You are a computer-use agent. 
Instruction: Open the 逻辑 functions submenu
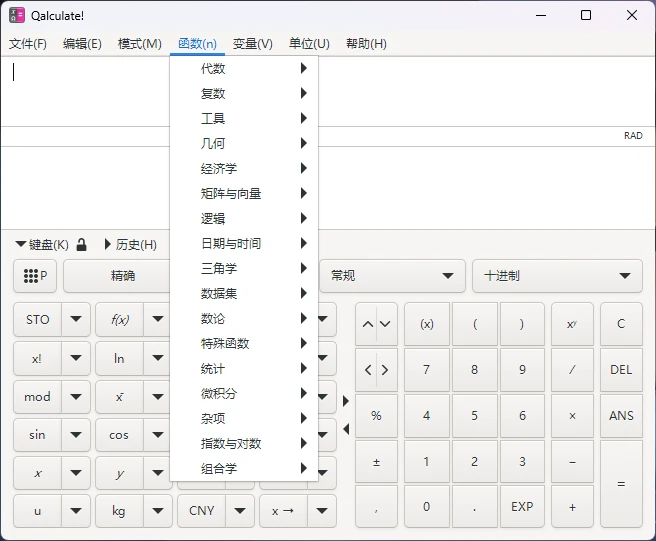click(x=244, y=218)
